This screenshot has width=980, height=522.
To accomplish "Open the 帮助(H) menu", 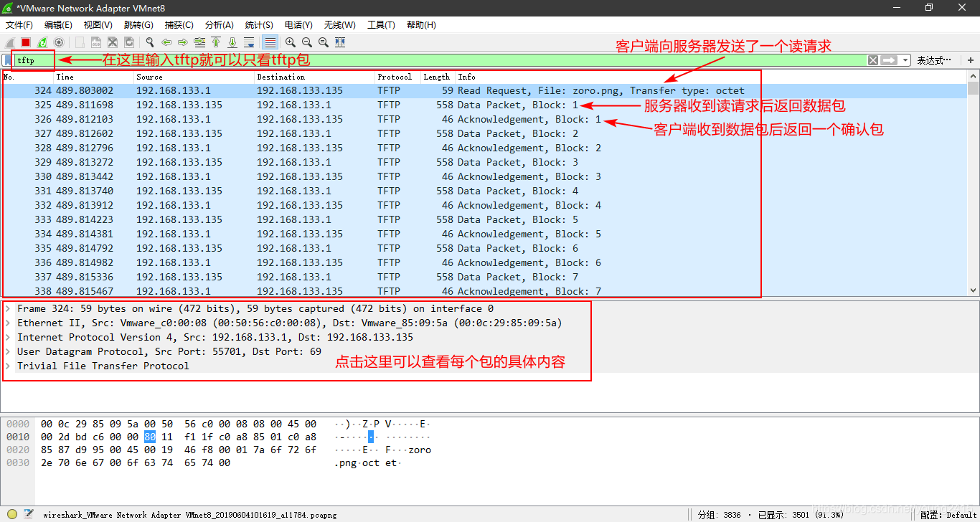I will (421, 25).
